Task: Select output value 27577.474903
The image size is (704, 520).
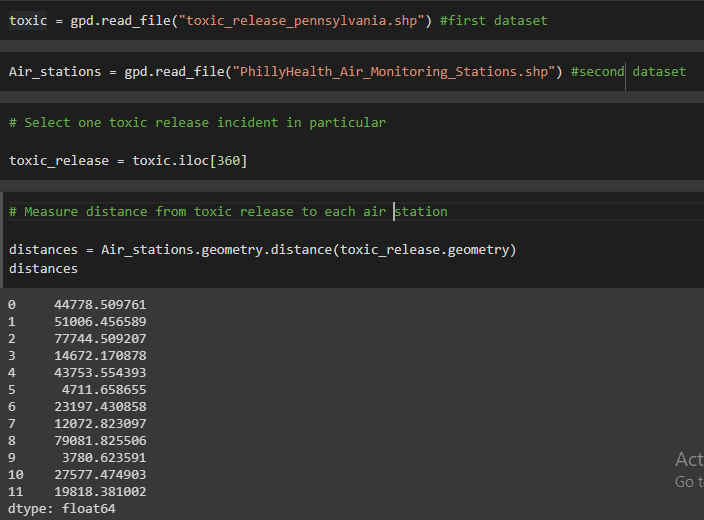Action: point(100,475)
